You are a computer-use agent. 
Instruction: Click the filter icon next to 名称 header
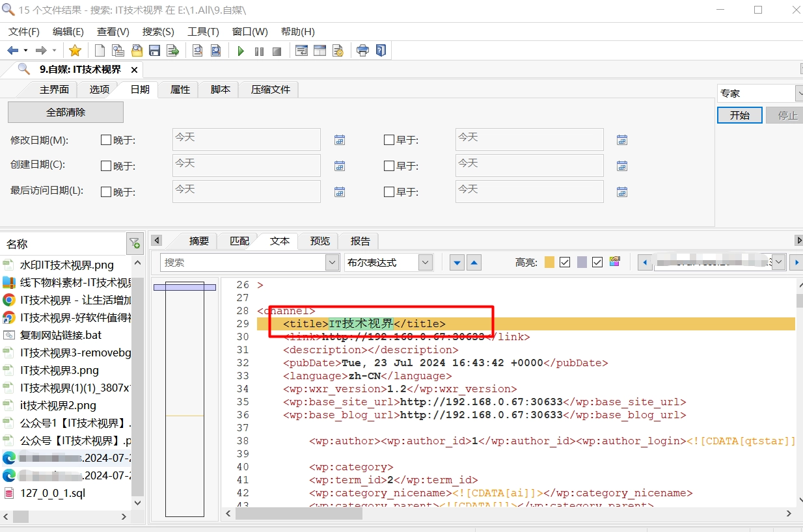135,244
